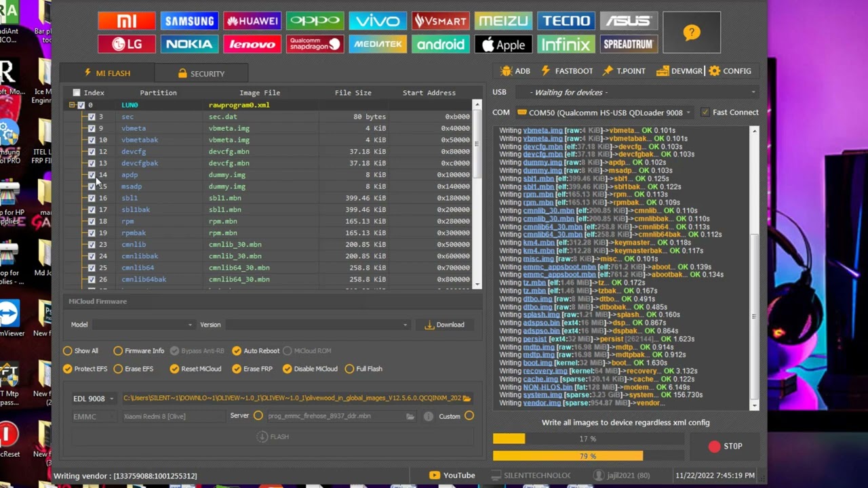Open the Model dropdown
Screen dimensions: 868x488
[x=143, y=325]
